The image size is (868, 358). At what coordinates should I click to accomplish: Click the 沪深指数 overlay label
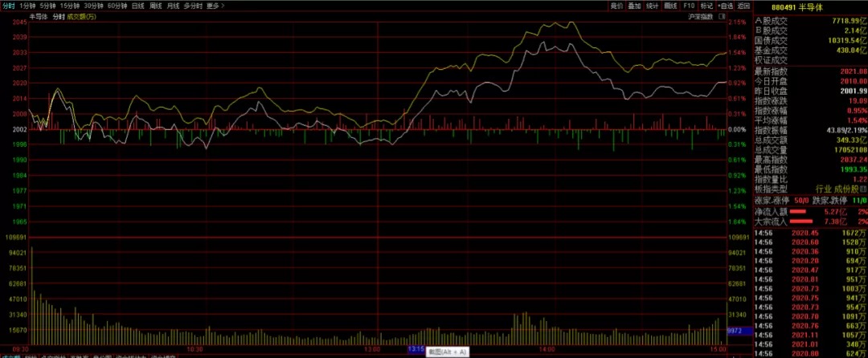[x=700, y=17]
